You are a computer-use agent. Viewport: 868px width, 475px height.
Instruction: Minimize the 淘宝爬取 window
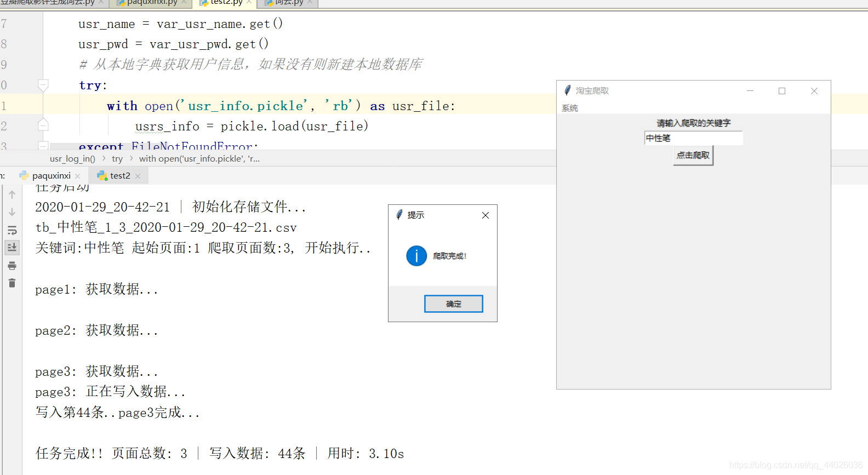[x=750, y=91]
